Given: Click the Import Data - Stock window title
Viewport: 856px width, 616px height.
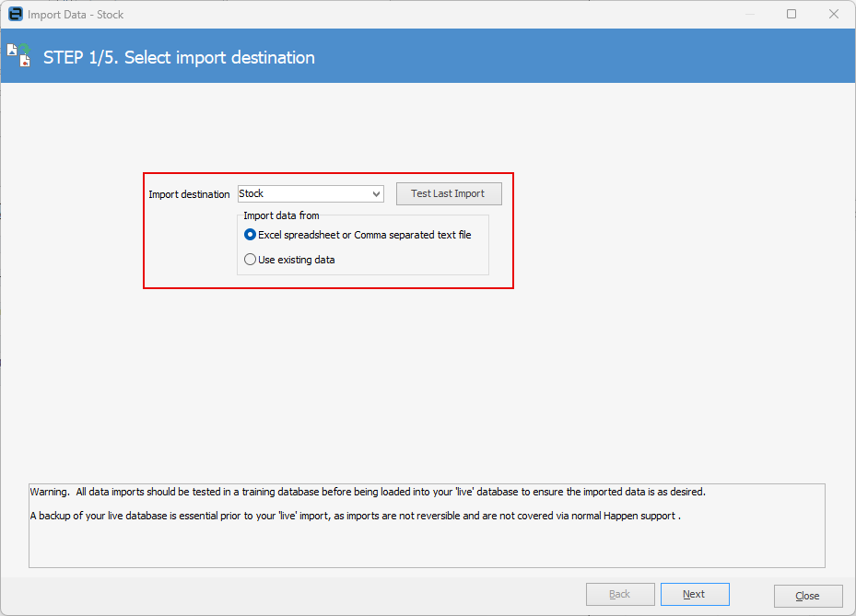Looking at the screenshot, I should 76,15.
